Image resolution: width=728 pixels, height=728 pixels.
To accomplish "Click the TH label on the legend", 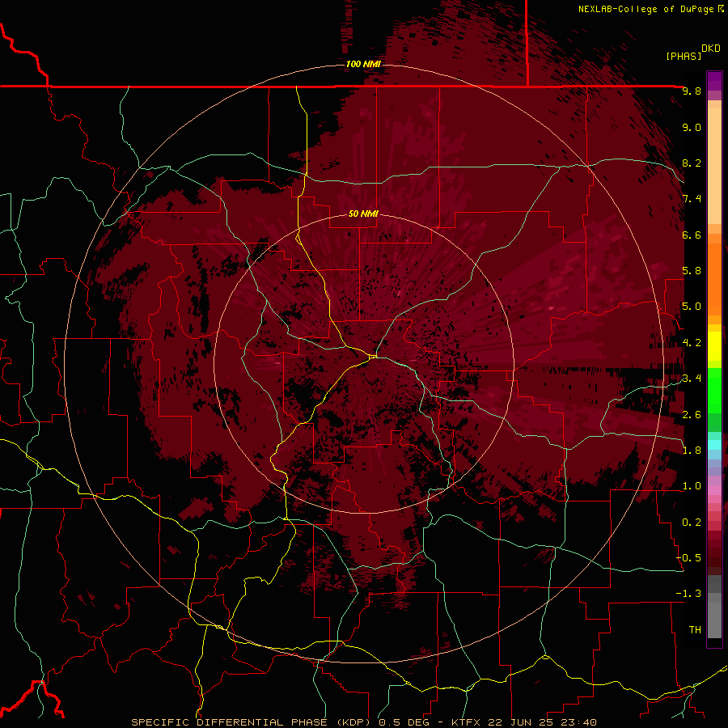I will pyautogui.click(x=695, y=630).
